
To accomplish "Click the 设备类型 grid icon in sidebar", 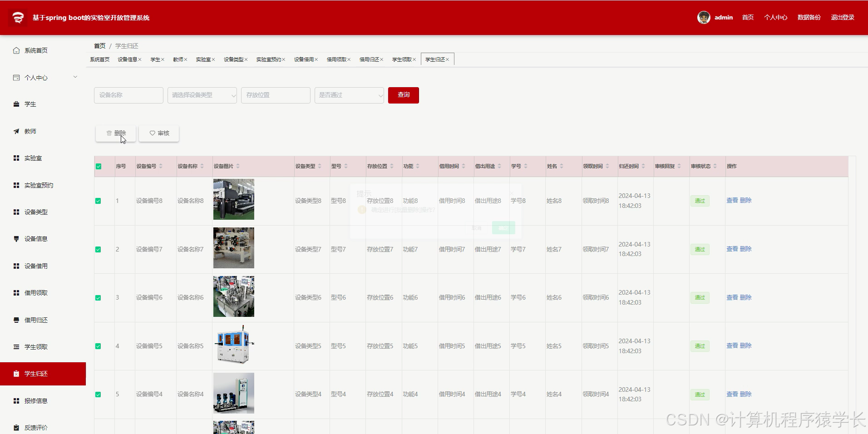I will point(16,212).
